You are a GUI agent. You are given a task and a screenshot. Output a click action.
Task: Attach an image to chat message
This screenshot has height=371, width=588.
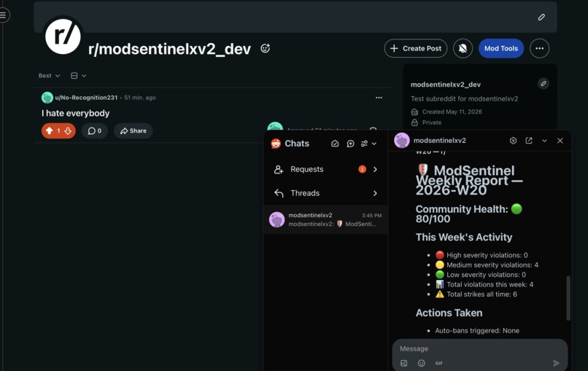click(403, 363)
